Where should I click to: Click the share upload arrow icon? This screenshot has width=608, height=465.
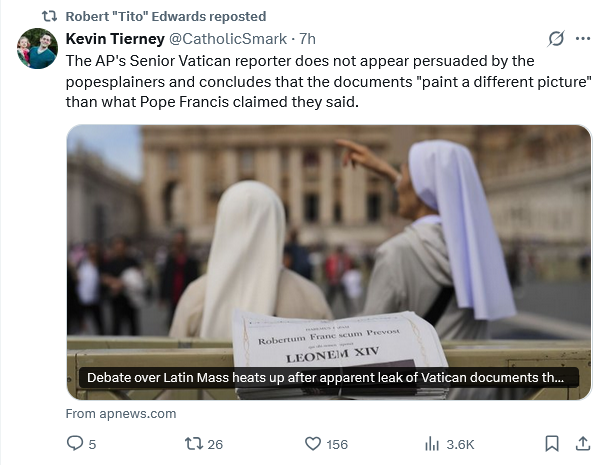click(x=583, y=443)
